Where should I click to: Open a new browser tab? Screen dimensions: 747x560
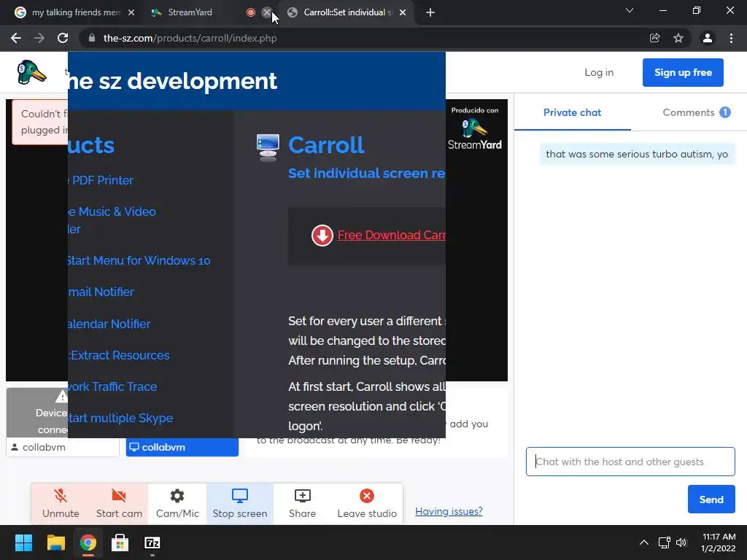point(430,12)
